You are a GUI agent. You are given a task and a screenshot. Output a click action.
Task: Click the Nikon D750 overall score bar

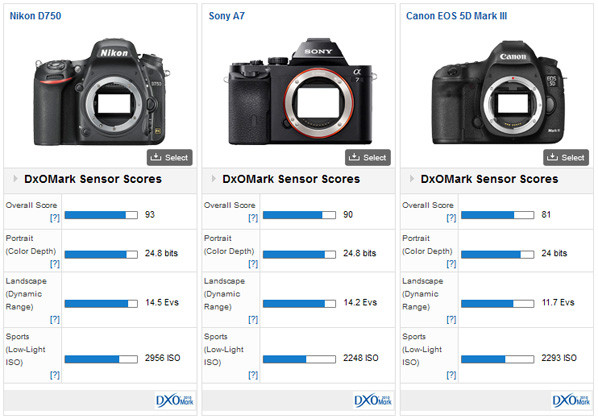pos(101,215)
